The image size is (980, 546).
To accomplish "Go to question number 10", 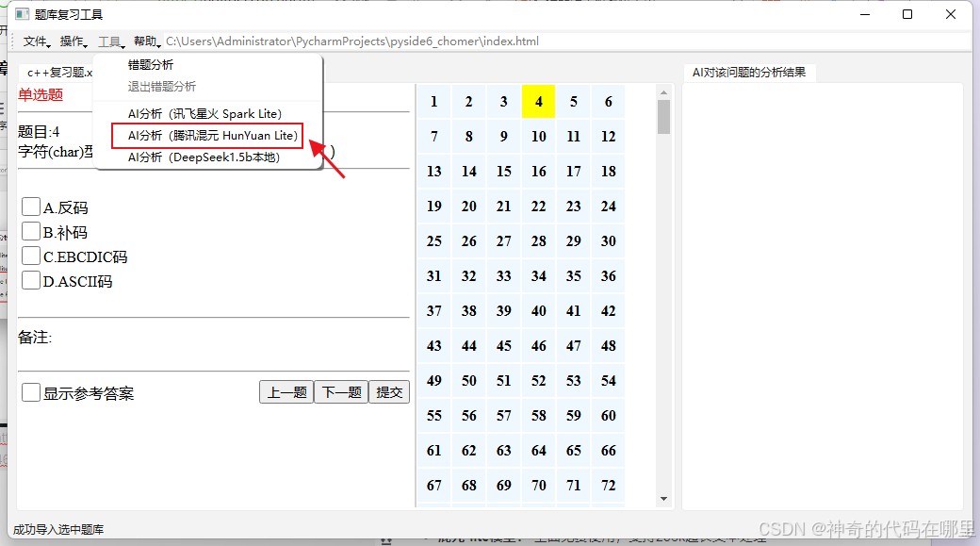I will click(x=539, y=137).
